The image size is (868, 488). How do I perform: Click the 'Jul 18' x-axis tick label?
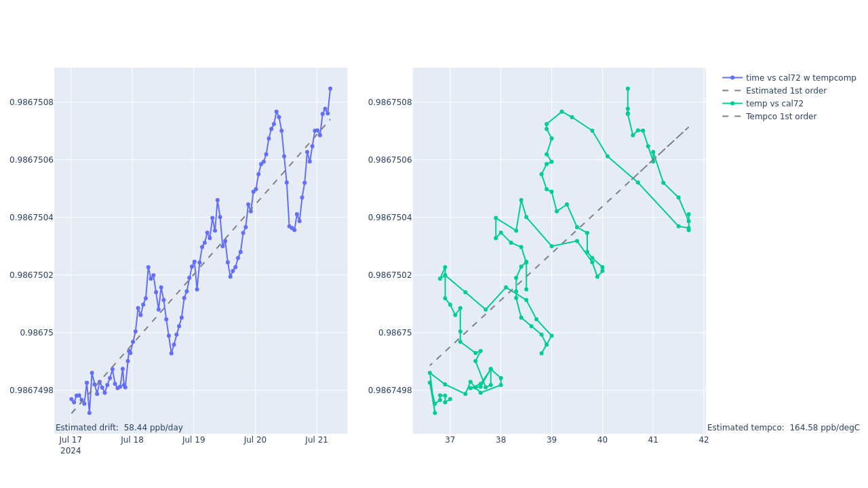(132, 440)
